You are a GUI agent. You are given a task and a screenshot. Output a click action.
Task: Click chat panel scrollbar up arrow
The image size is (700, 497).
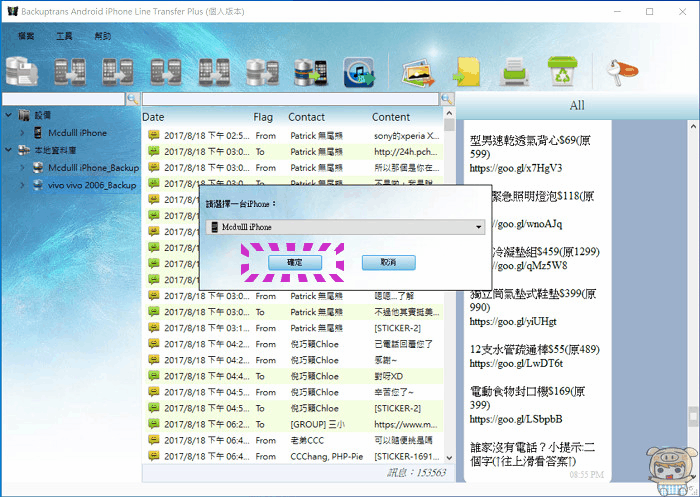(694, 126)
